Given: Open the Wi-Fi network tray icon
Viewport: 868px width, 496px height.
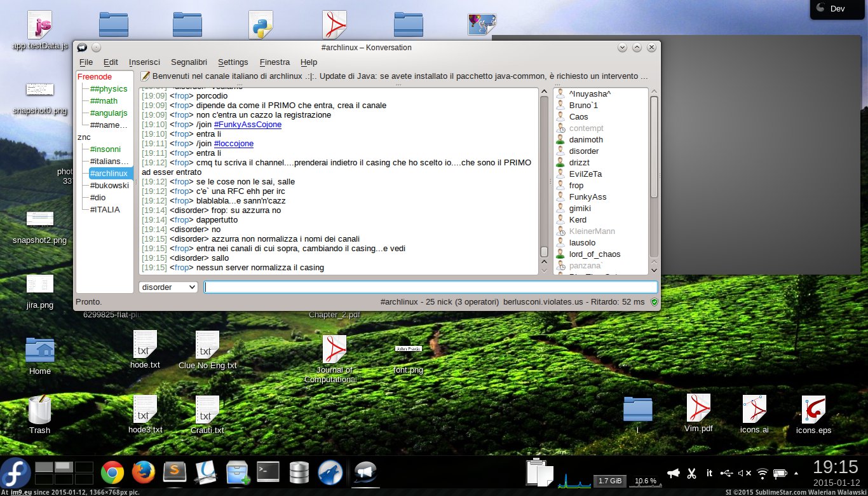Looking at the screenshot, I should click(x=763, y=473).
